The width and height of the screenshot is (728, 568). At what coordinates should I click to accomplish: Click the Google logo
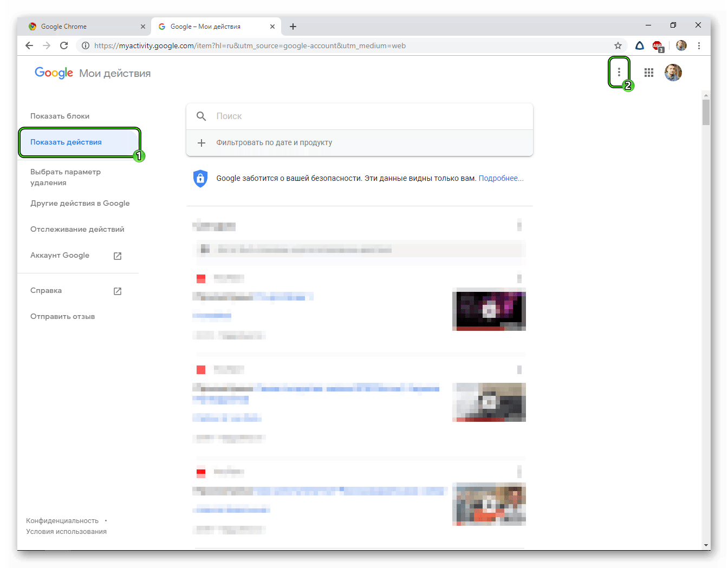[54, 73]
